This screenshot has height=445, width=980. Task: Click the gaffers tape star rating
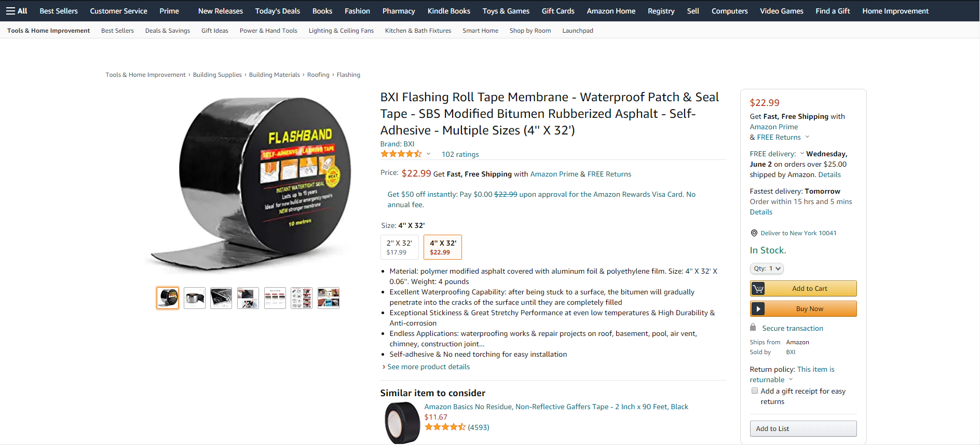click(x=445, y=427)
